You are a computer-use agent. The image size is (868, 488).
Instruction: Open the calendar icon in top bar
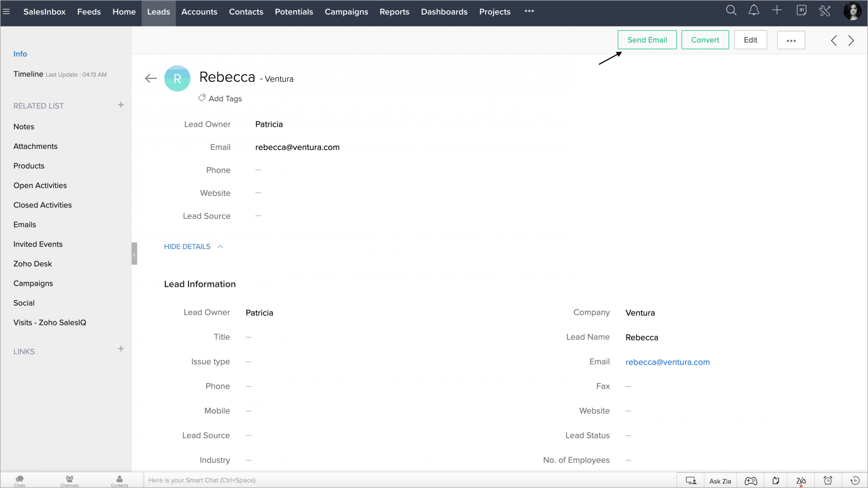click(801, 10)
